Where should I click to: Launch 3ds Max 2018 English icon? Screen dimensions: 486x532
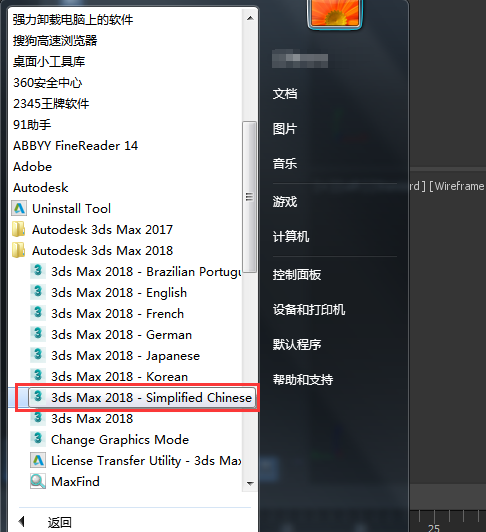pyautogui.click(x=38, y=292)
